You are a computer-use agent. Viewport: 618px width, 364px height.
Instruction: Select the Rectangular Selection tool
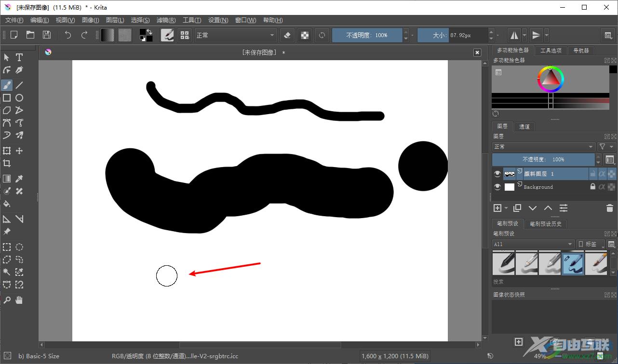pos(7,247)
